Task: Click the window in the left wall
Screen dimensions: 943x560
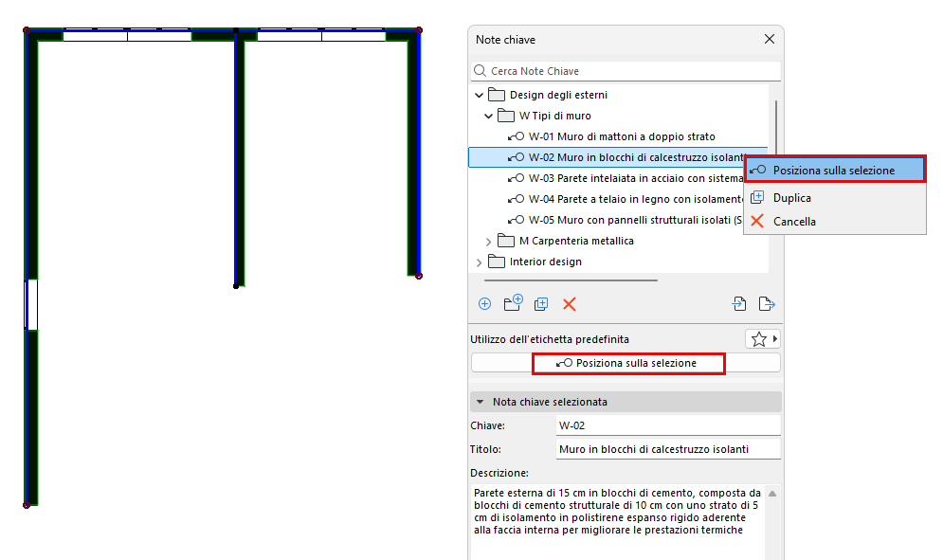Action: tap(31, 304)
